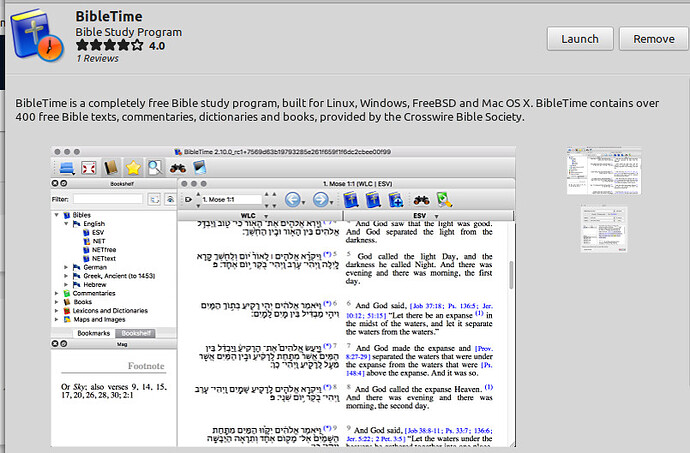Click the binoculars search icon in main toolbar
690x453 pixels.
(x=178, y=168)
